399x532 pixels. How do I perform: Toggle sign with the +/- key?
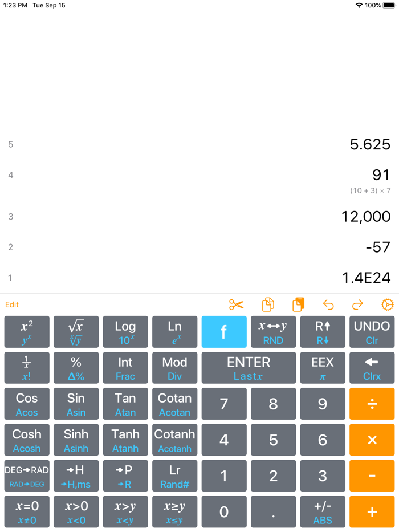(323, 511)
